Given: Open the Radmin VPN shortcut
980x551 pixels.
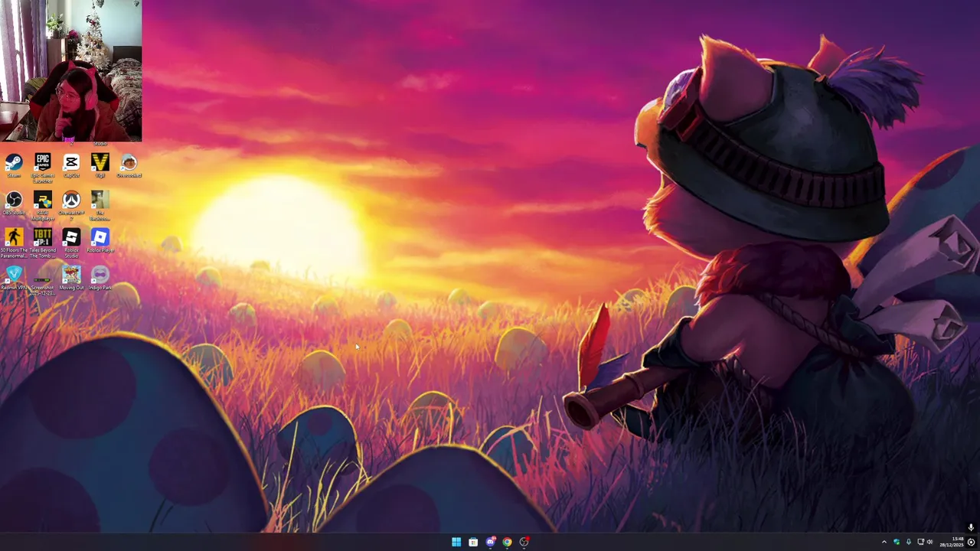Looking at the screenshot, I should click(14, 277).
